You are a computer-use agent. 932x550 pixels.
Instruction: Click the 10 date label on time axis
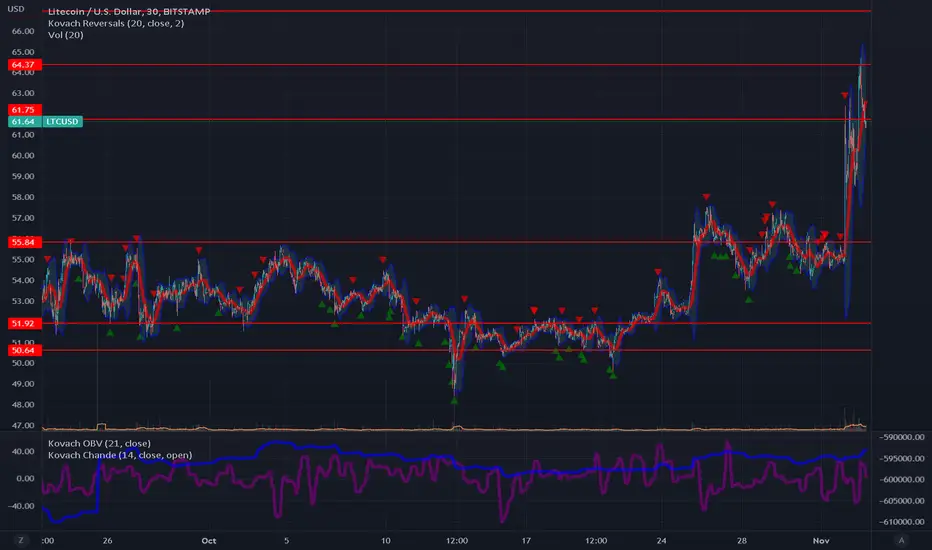click(386, 540)
